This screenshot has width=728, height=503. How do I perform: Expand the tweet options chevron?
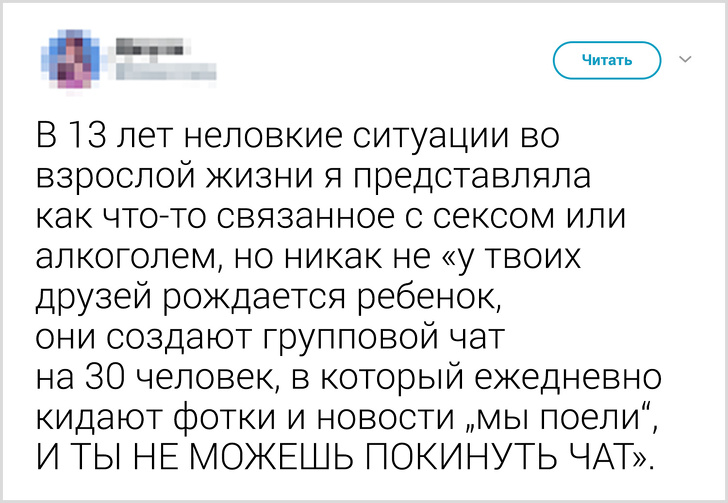pyautogui.click(x=685, y=60)
